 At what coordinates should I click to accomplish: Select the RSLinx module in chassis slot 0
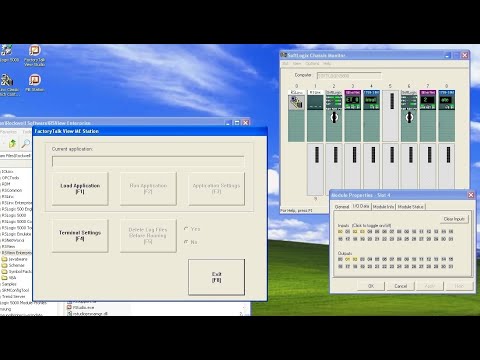pos(296,116)
